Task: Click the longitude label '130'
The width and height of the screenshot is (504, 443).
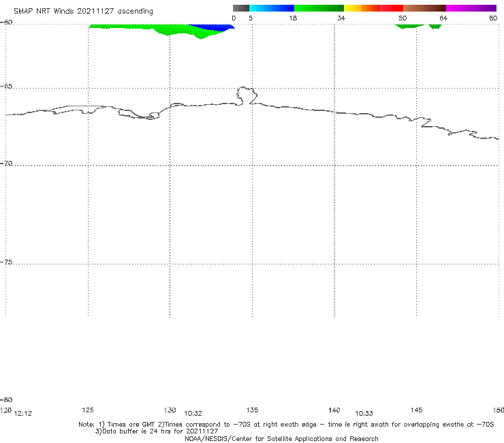Action: 170,410
